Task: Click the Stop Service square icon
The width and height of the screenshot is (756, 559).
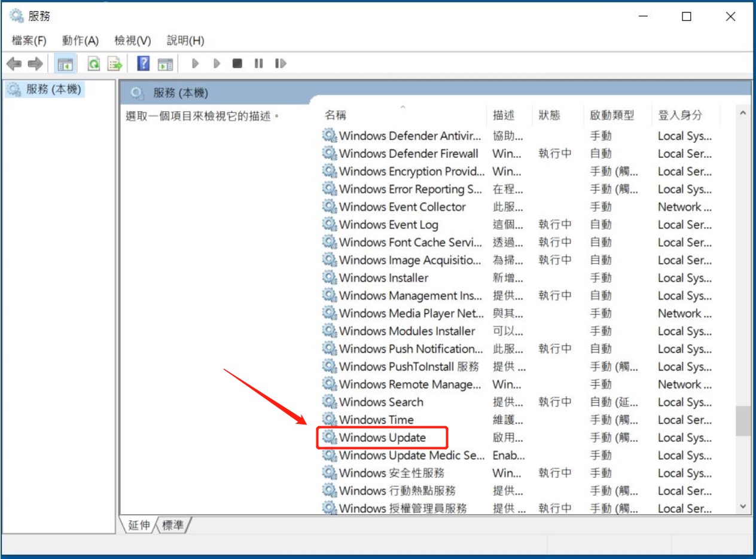Action: (237, 63)
